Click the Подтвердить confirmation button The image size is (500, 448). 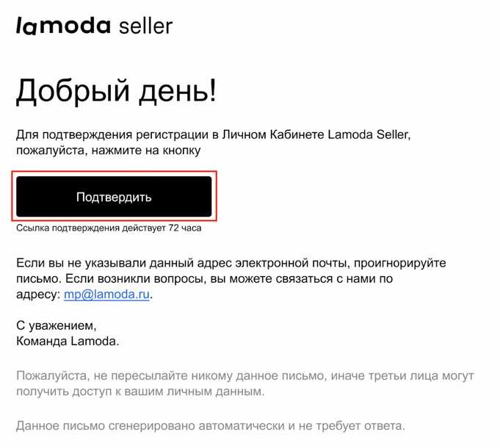(114, 197)
